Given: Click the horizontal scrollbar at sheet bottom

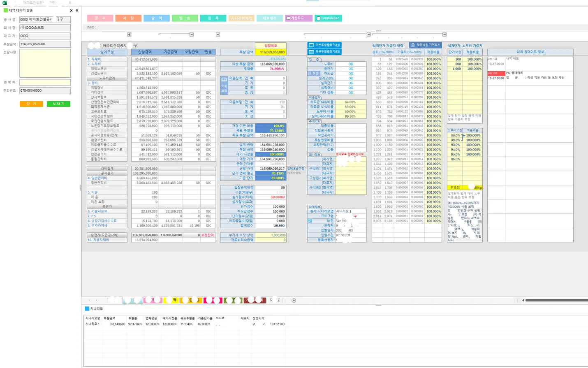Looking at the screenshot, I should 556,301.
